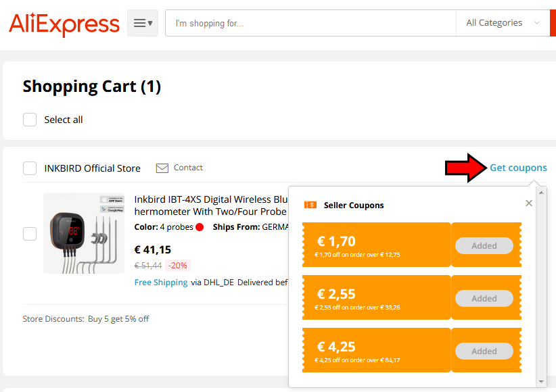Image resolution: width=556 pixels, height=392 pixels.
Task: Click the coupon popup scroll down arrow
Action: pyautogui.click(x=541, y=382)
